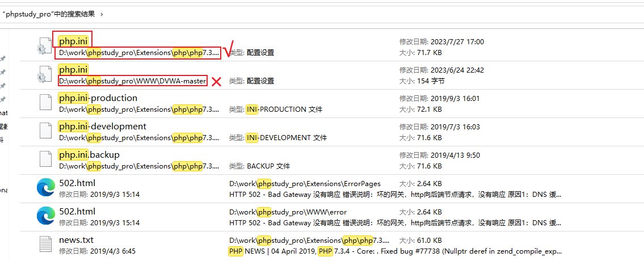
Task: Click the 2019/9/3 15:14 date under WWW\error 502.html
Action: 99,223
